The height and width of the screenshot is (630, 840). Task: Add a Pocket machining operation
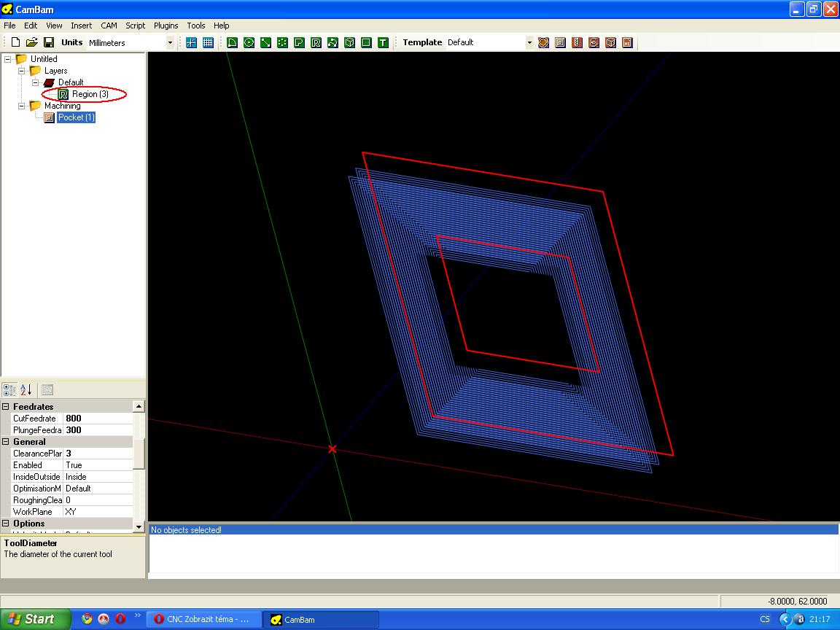[x=560, y=42]
